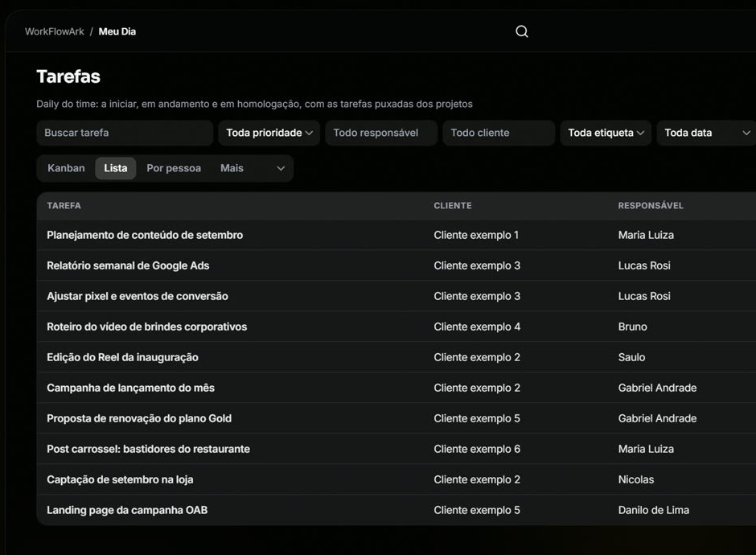
Task: Open WorkFlowArk breadcrumb link
Action: click(55, 31)
